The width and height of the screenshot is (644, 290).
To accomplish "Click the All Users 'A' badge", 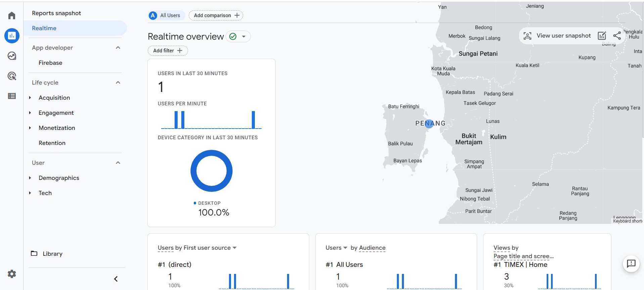I will [153, 15].
